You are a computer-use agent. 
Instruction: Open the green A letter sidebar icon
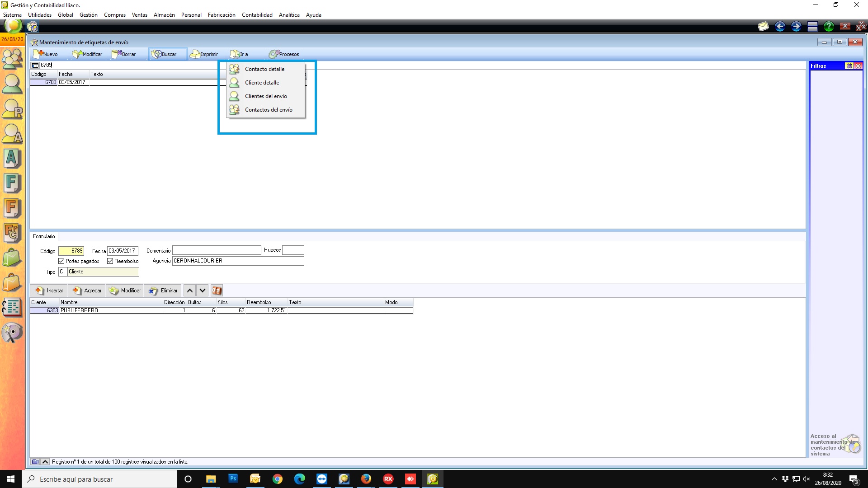(12, 158)
